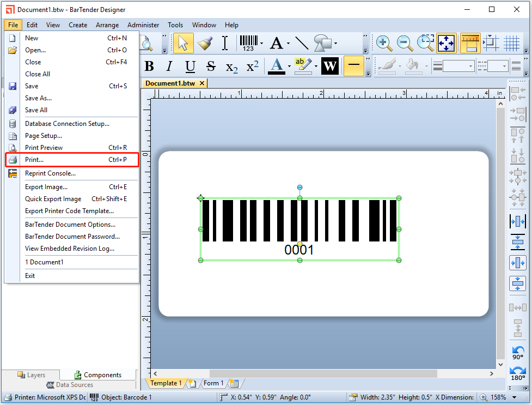The image size is (532, 405).
Task: Expand the fill bucket dropdown arrow
Action: [426, 66]
